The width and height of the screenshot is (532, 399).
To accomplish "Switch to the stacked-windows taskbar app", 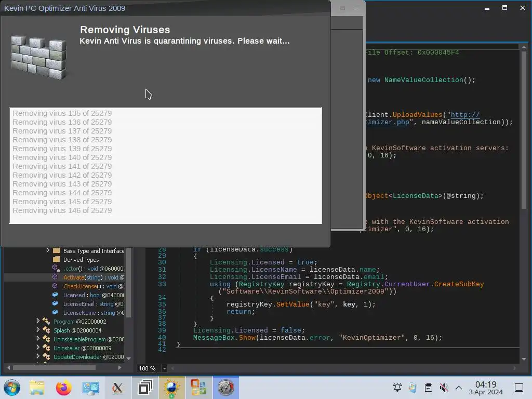I will pos(145,388).
